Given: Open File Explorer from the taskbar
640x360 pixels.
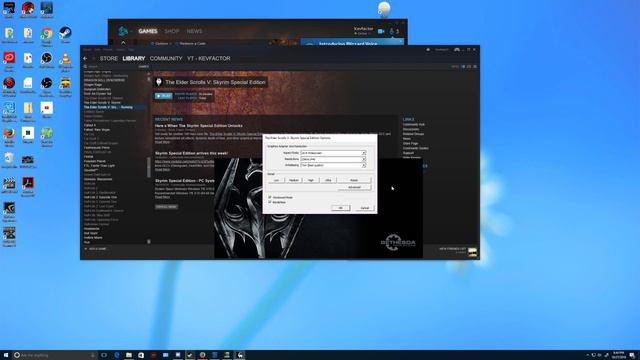Looking at the screenshot, I should 129,355.
